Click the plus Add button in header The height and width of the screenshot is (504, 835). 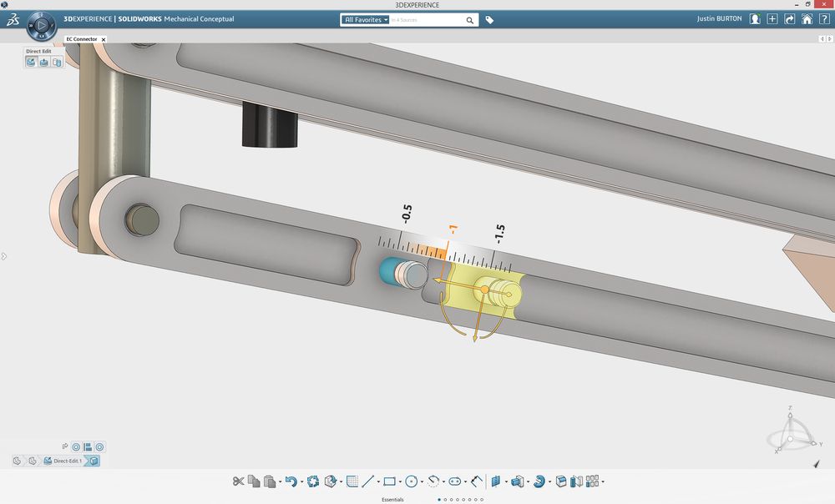pyautogui.click(x=772, y=19)
